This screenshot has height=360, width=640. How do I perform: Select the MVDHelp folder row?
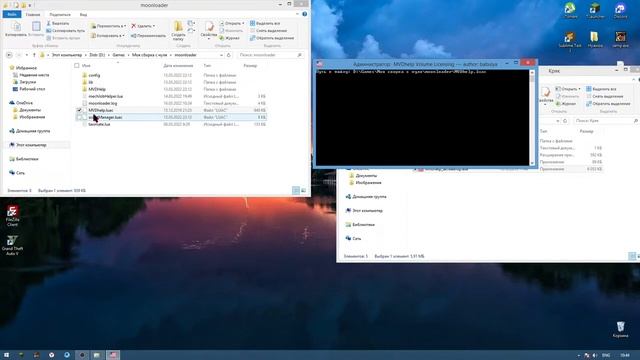[171, 89]
